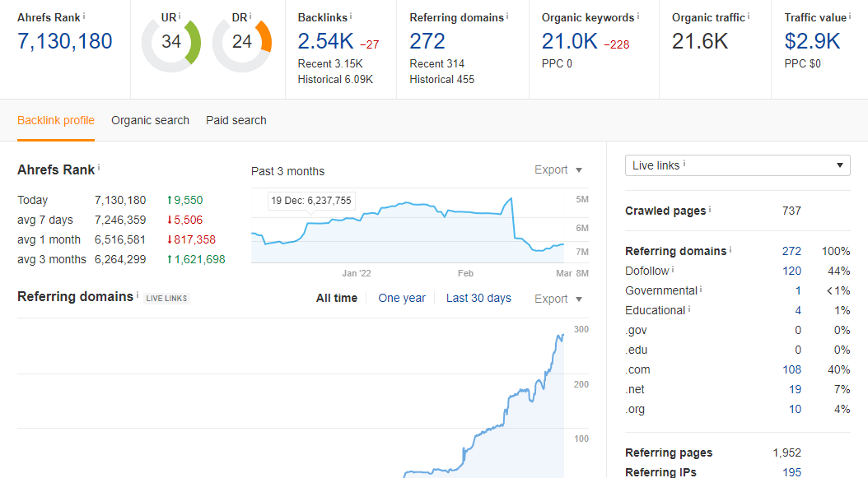Open the 272 referring domains headline number
The height and width of the screenshot is (478, 868).
pos(427,41)
